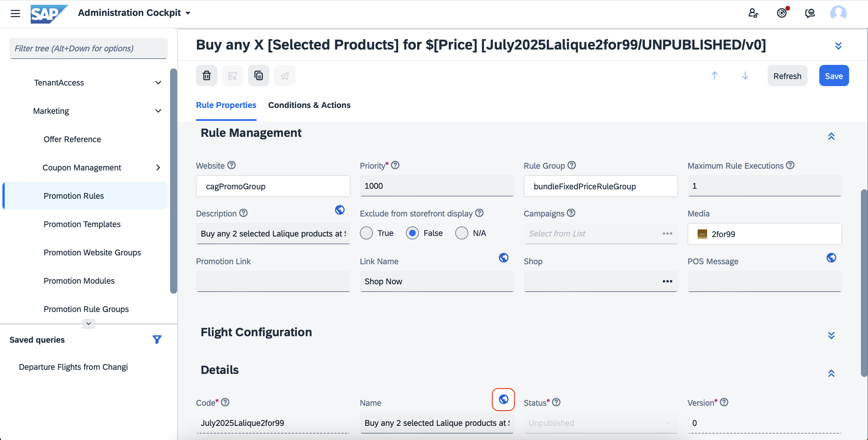
Task: Go to next item with down arrow
Action: pyautogui.click(x=745, y=75)
